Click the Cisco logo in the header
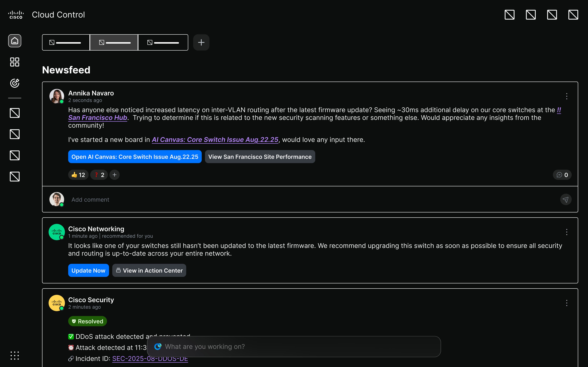The width and height of the screenshot is (588, 367). click(x=16, y=14)
